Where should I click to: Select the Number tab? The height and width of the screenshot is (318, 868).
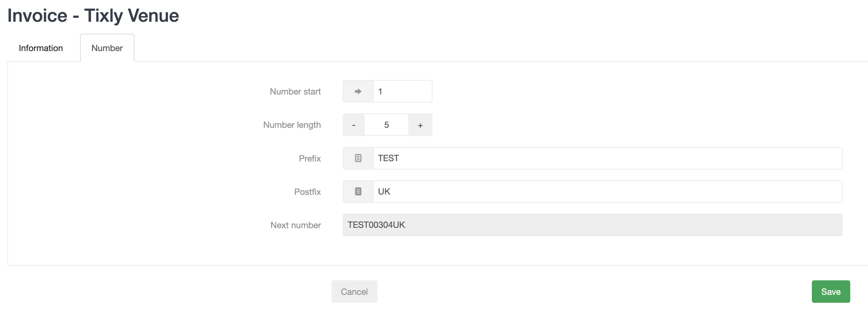pyautogui.click(x=107, y=48)
